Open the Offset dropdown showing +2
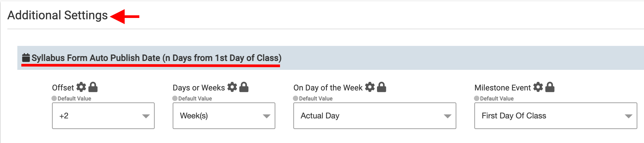Screen dimensions: 644x143 click(103, 116)
